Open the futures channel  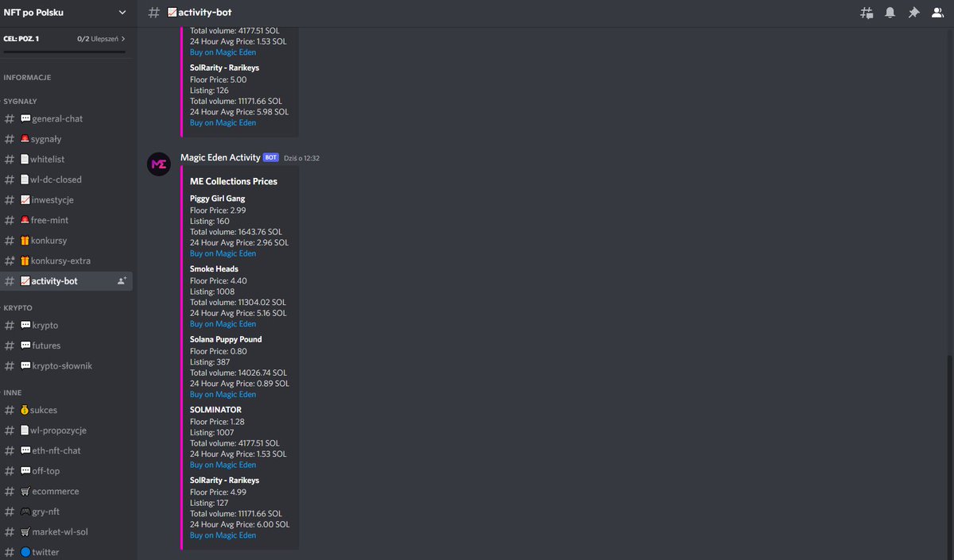point(67,346)
